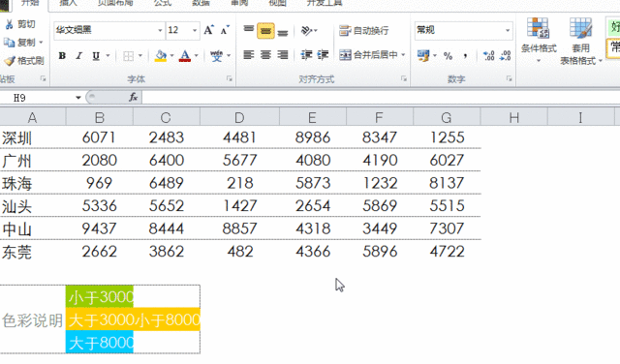The width and height of the screenshot is (620, 364).
Task: Apply comma style
Action: click(x=465, y=56)
